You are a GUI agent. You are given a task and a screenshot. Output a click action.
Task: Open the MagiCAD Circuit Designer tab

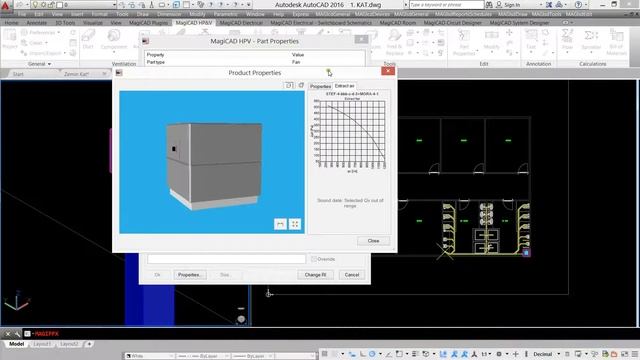point(453,23)
